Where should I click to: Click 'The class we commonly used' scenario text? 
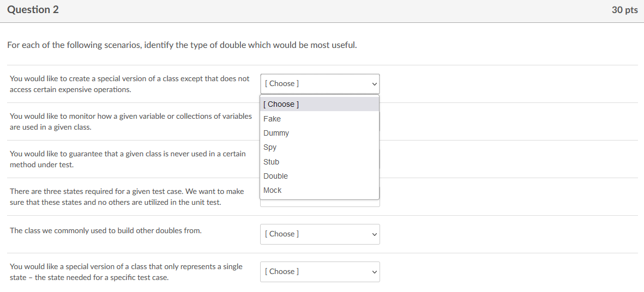[x=106, y=230]
